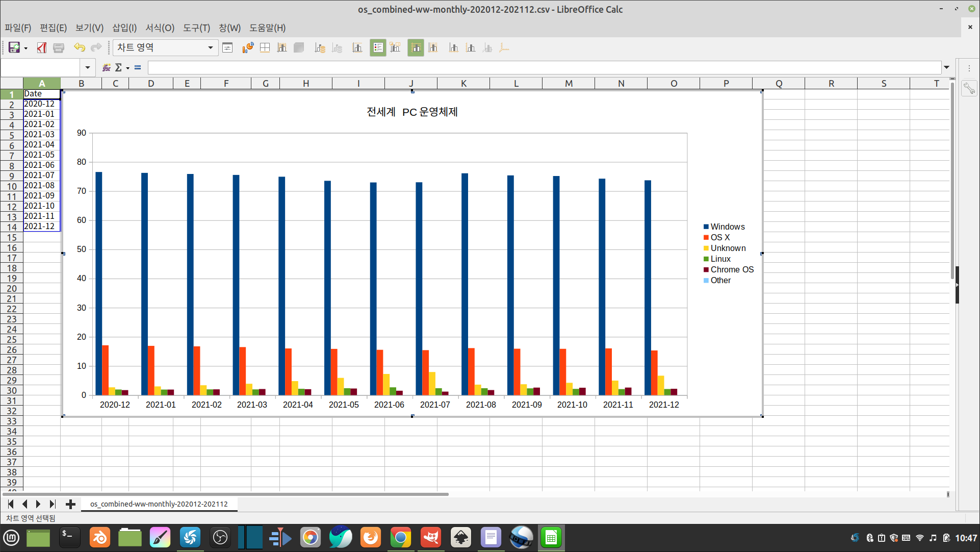Click the Save document icon

pos(14,47)
